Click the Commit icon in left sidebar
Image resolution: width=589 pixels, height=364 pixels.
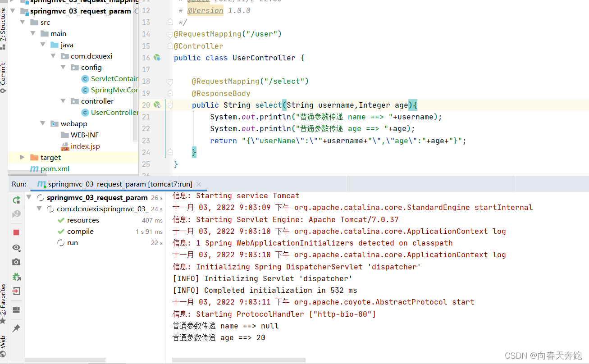[3, 90]
